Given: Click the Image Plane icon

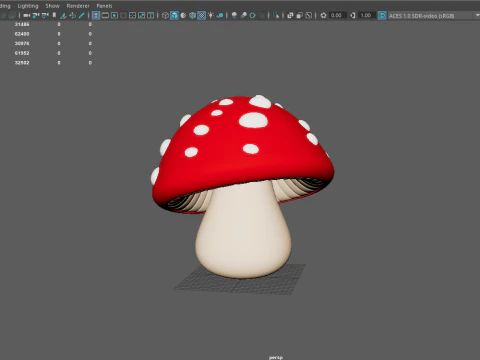Looking at the screenshot, I should point(63,15).
